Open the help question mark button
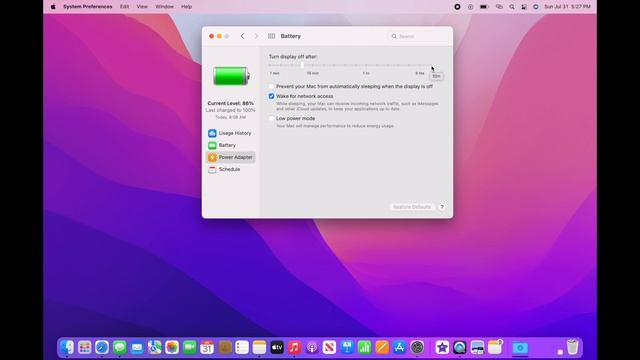Screen dimensions: 640x360 coord(442,207)
